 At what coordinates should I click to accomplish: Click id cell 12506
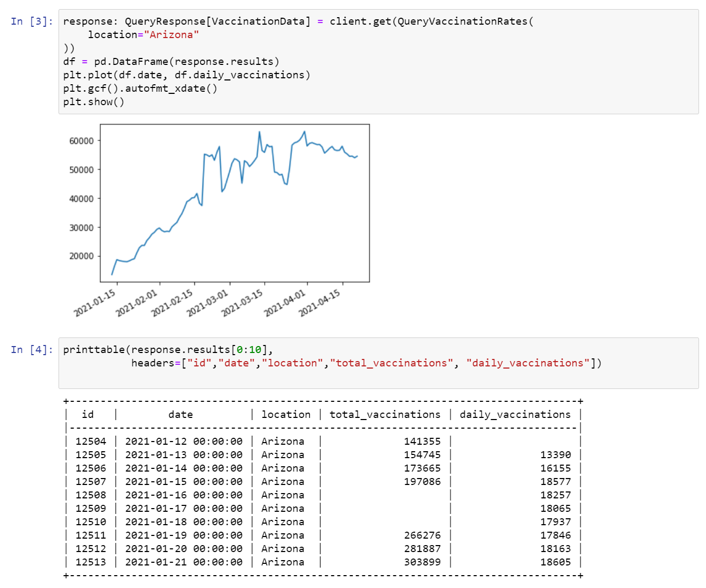coord(91,468)
